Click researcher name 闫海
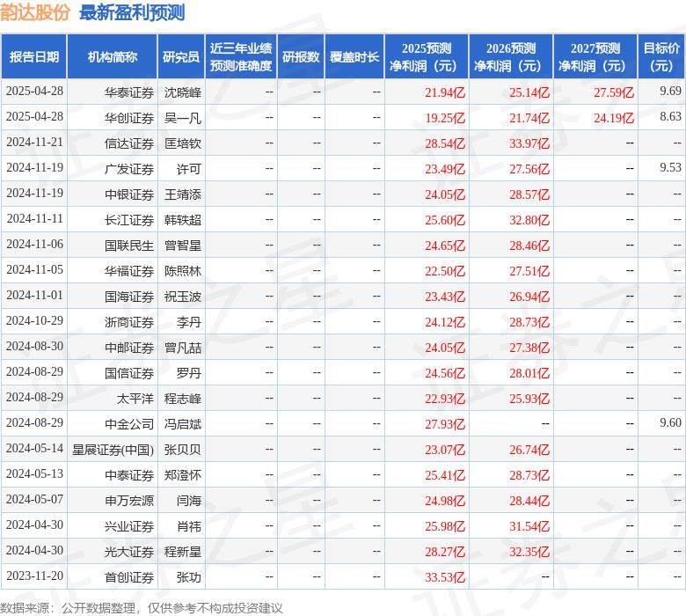The height and width of the screenshot is (616, 686). 189,501
